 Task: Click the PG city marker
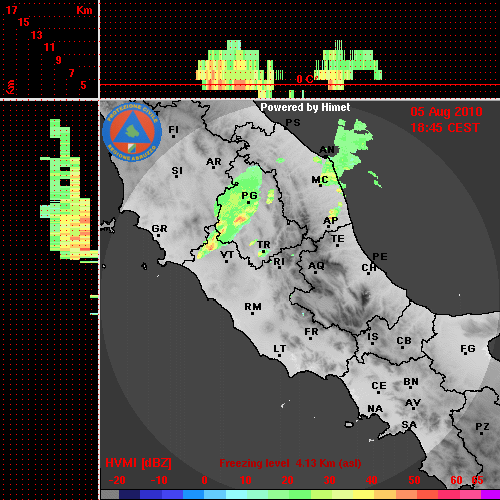[248, 202]
